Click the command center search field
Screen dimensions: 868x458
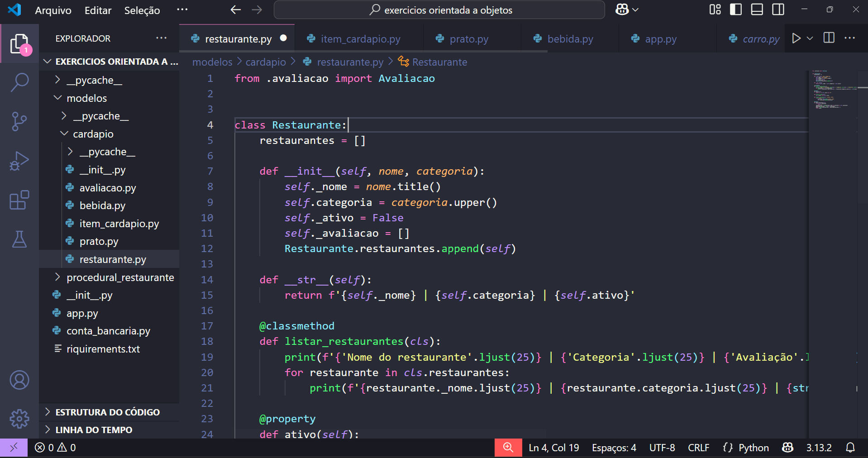tap(439, 10)
